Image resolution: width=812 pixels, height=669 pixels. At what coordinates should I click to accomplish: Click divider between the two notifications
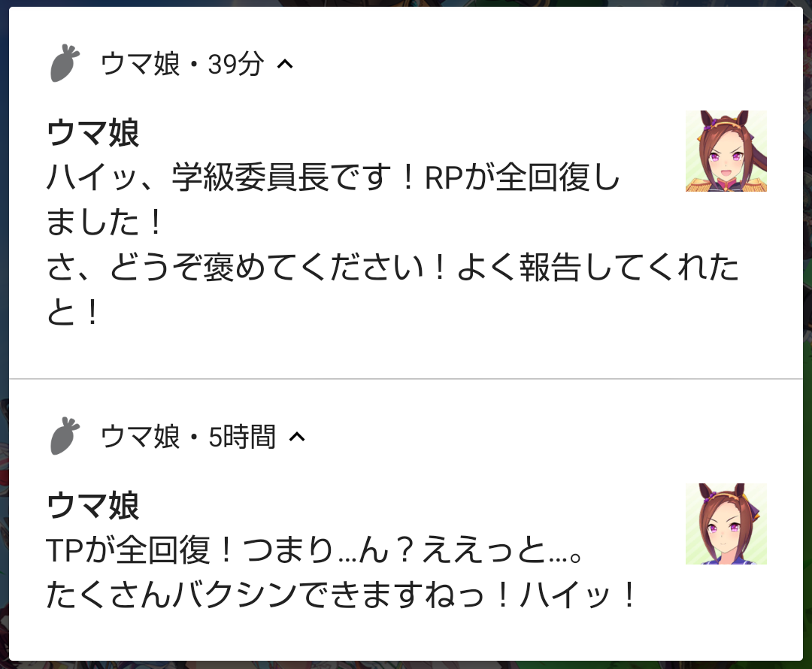point(406,379)
